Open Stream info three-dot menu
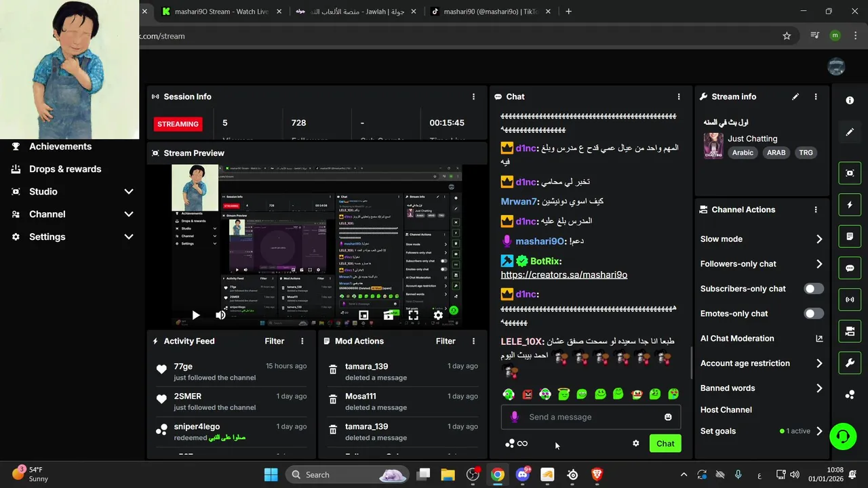This screenshot has height=488, width=868. [x=816, y=97]
